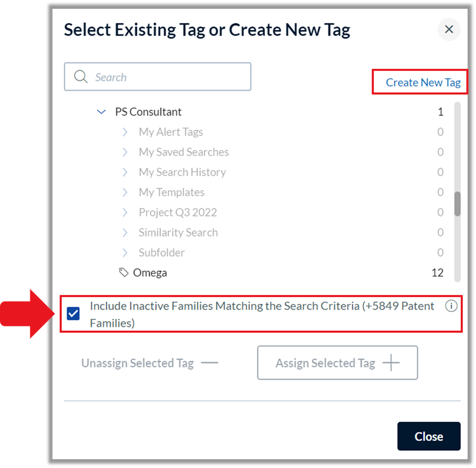Expand the Project Q3 2022 folder
476x468 pixels.
[125, 212]
